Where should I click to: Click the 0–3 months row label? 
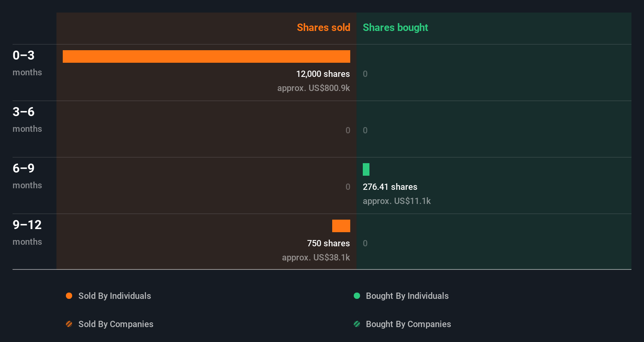click(x=27, y=63)
